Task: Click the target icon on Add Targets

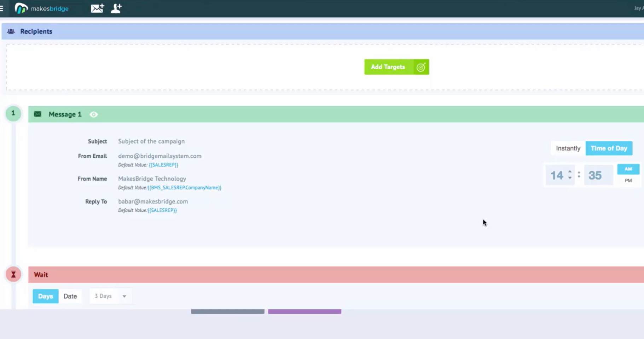Action: coord(420,67)
